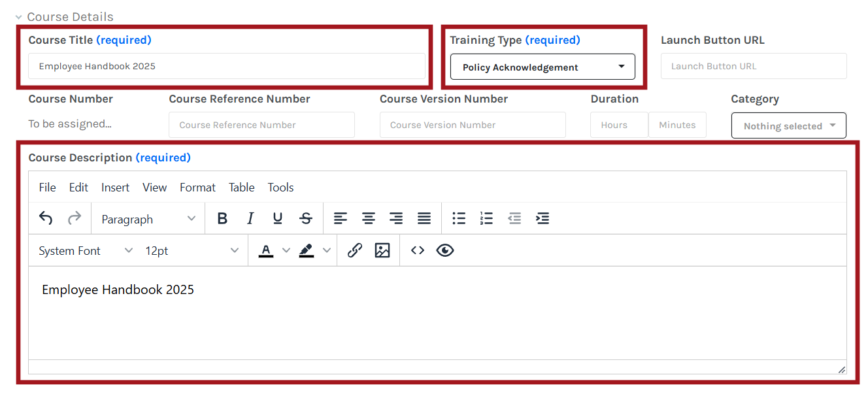The width and height of the screenshot is (868, 394).
Task: Open the 12pt font size dropdown
Action: [192, 251]
